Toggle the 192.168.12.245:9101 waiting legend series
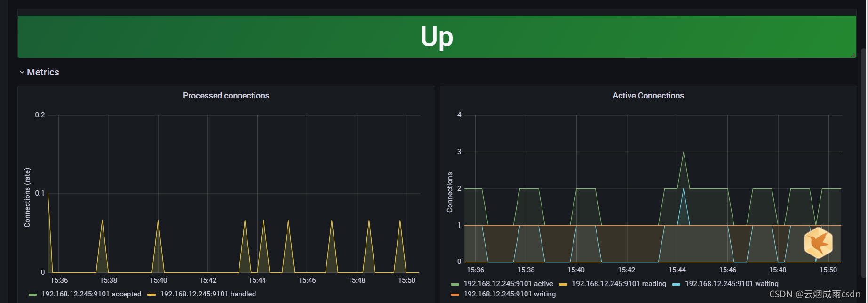Image resolution: width=868 pixels, height=303 pixels. pyautogui.click(x=732, y=284)
